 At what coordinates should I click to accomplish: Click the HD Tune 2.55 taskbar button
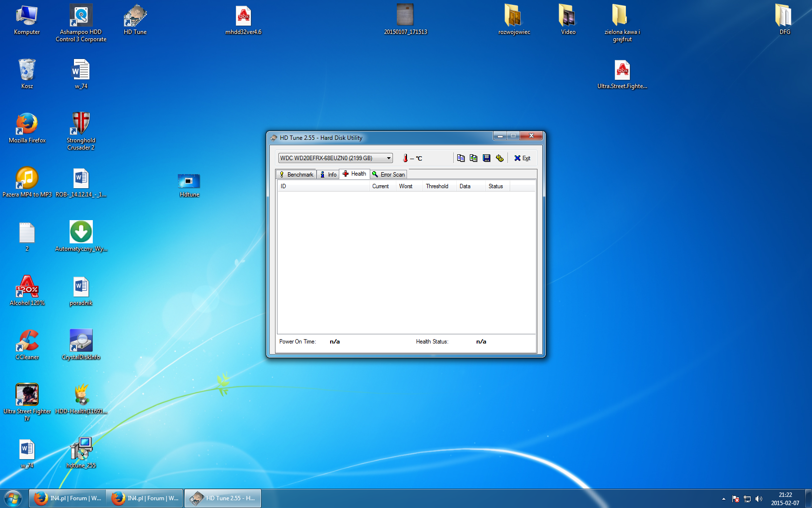pos(222,498)
